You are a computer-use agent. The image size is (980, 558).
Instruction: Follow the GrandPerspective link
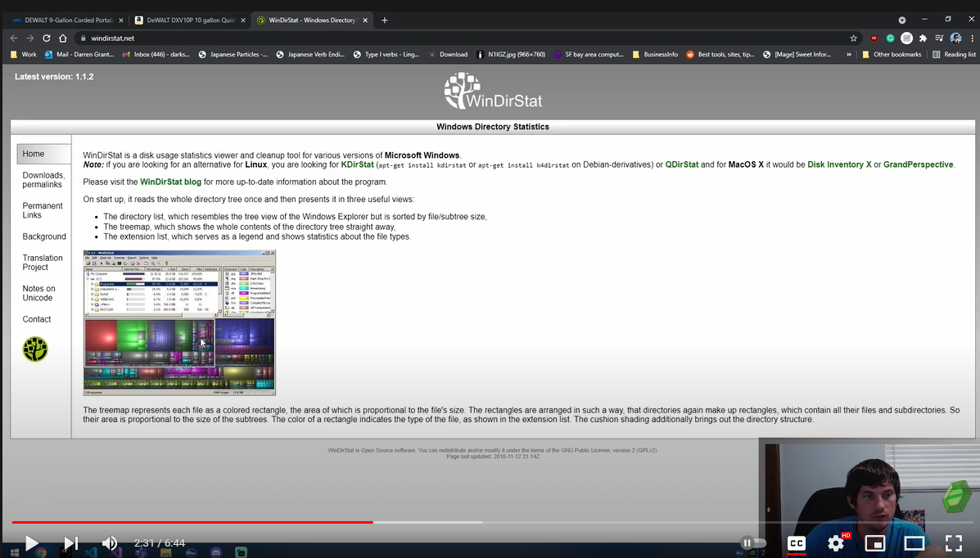point(918,165)
